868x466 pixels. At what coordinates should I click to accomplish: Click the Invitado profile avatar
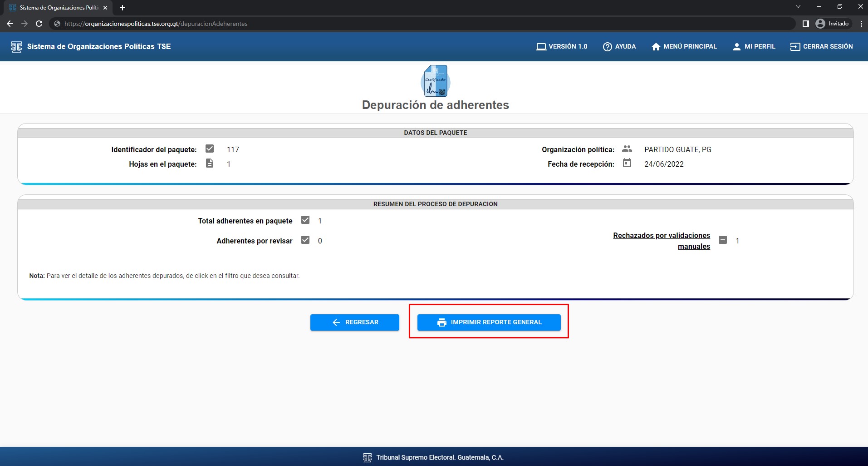[x=820, y=24]
